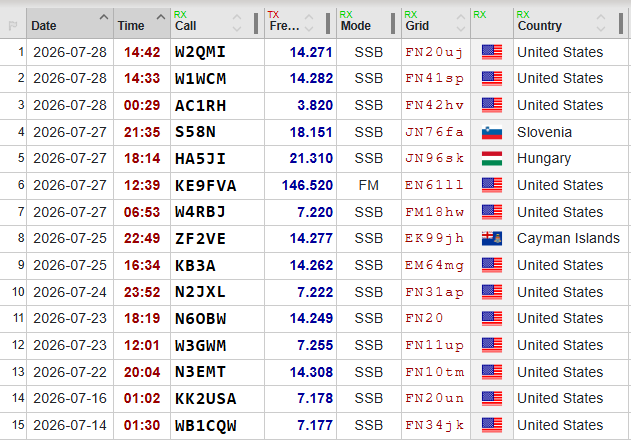Toggle sort arrows in Grid column
The height and width of the screenshot is (442, 631).
point(461,23)
